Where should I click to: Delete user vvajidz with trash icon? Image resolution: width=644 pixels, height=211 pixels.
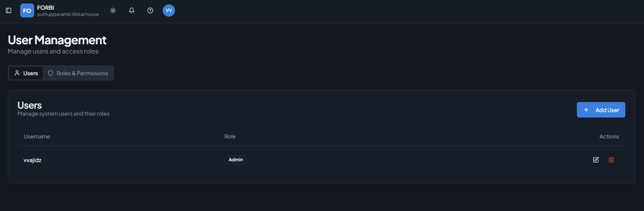pos(611,160)
